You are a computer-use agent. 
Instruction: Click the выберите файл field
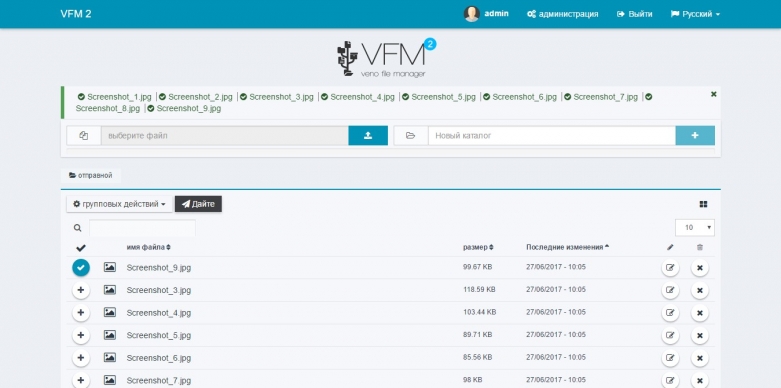pyautogui.click(x=225, y=135)
